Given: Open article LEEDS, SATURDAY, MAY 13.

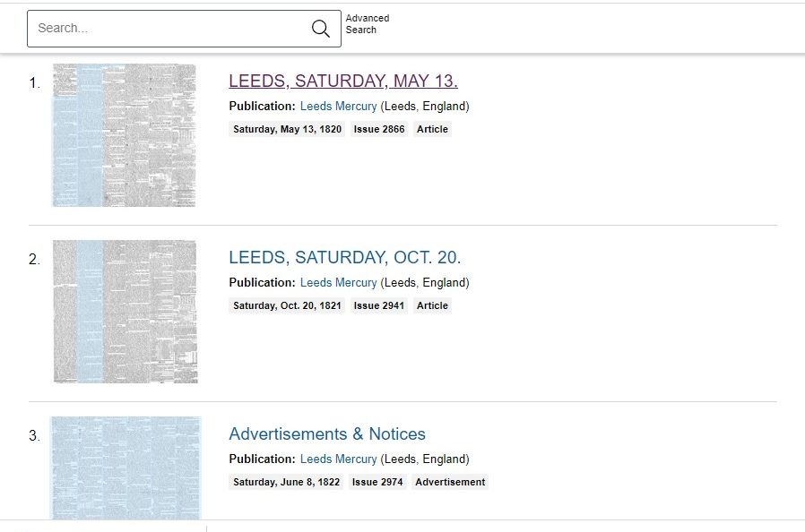Looking at the screenshot, I should click(342, 81).
